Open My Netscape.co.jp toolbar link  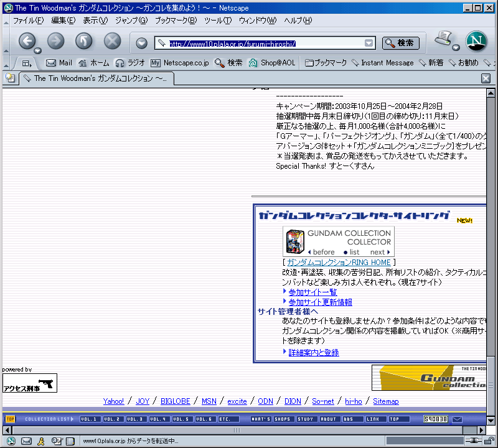180,63
